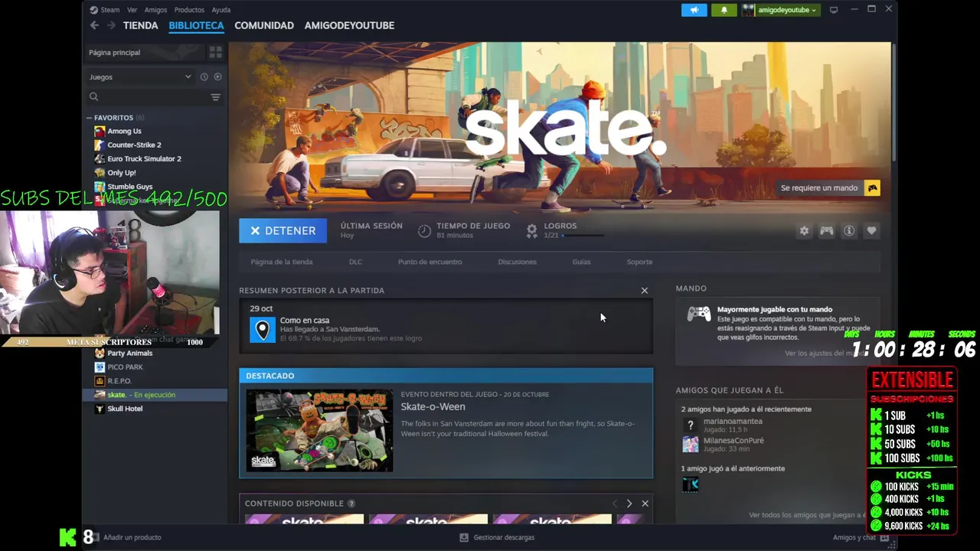Click the Big Picture mode icon

[x=834, y=10]
